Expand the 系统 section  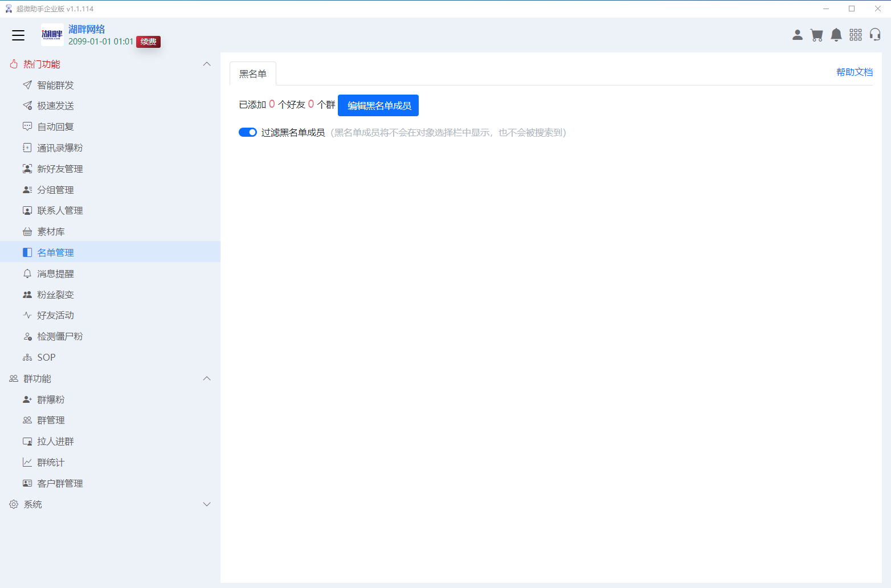coord(207,504)
